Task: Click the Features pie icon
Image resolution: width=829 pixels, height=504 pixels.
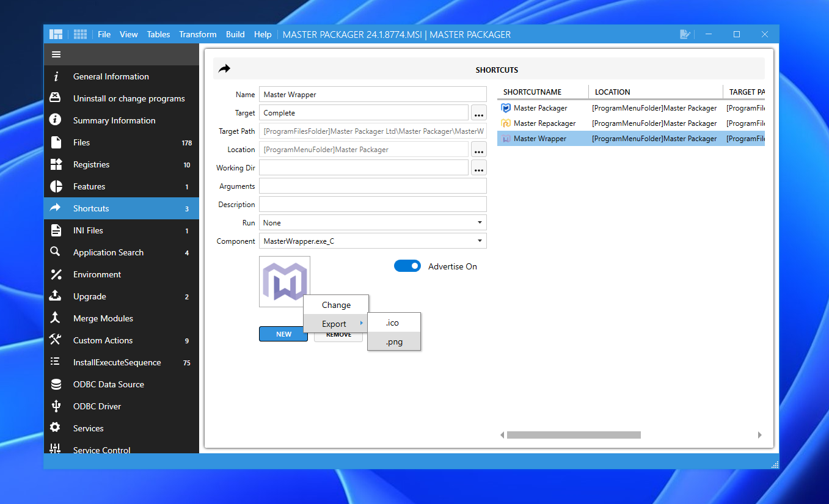Action: [56, 186]
